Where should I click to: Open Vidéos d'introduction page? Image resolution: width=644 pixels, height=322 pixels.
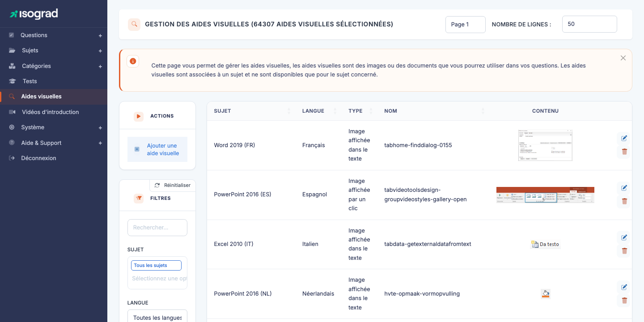pos(50,112)
